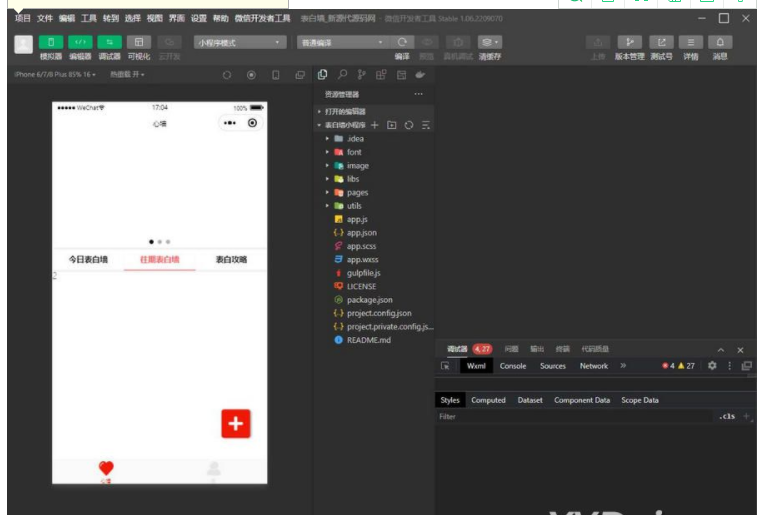
Task: Click the compile refresh icon
Action: coord(402,42)
